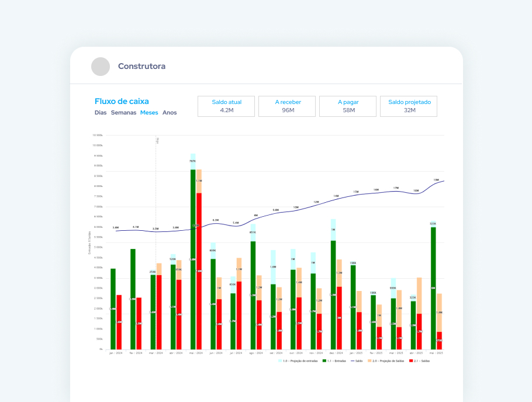
Task: Toggle the Projeção de Saídas legend swatch
Action: click(x=369, y=361)
